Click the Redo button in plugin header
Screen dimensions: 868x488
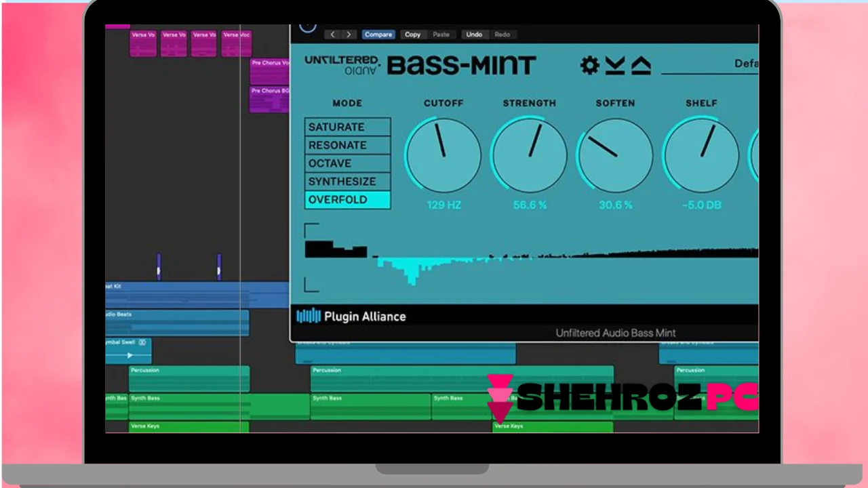coord(502,35)
